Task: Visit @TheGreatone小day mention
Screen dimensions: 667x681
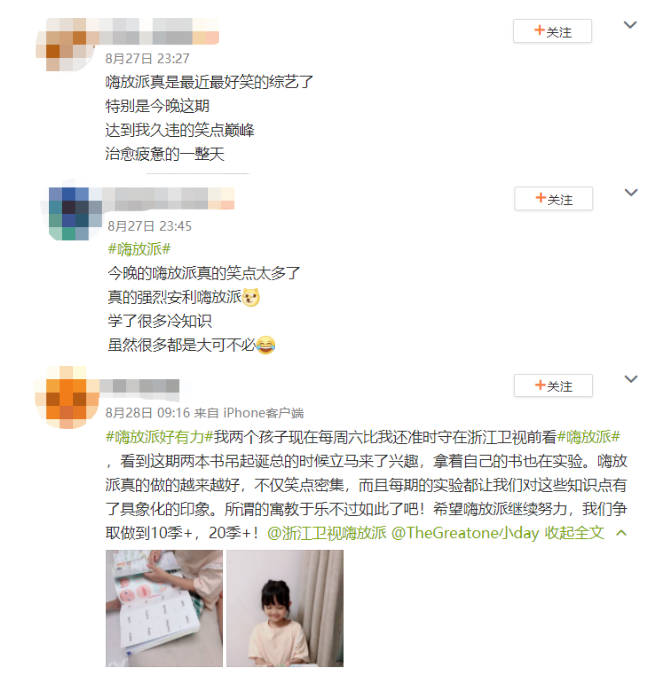Action: [x=465, y=533]
